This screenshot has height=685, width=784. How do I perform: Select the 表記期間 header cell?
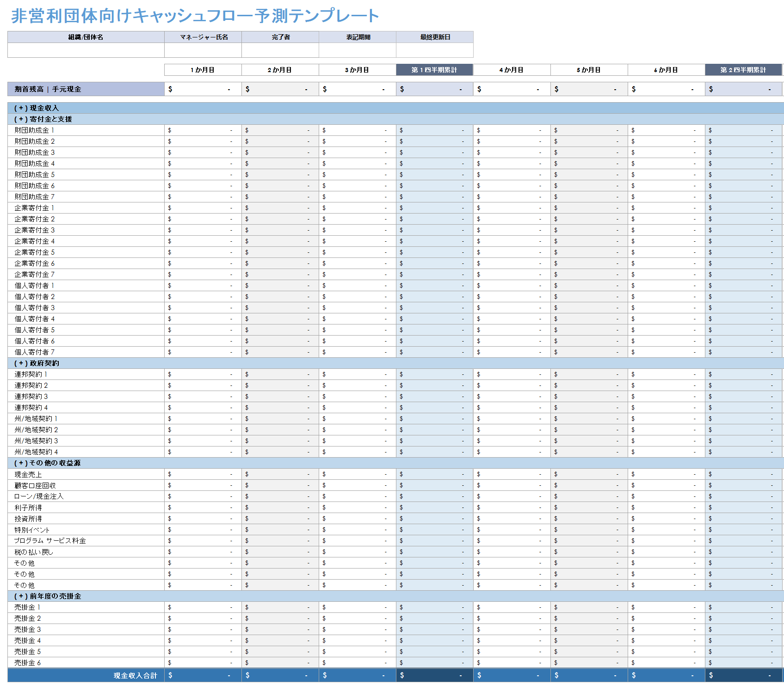[358, 37]
